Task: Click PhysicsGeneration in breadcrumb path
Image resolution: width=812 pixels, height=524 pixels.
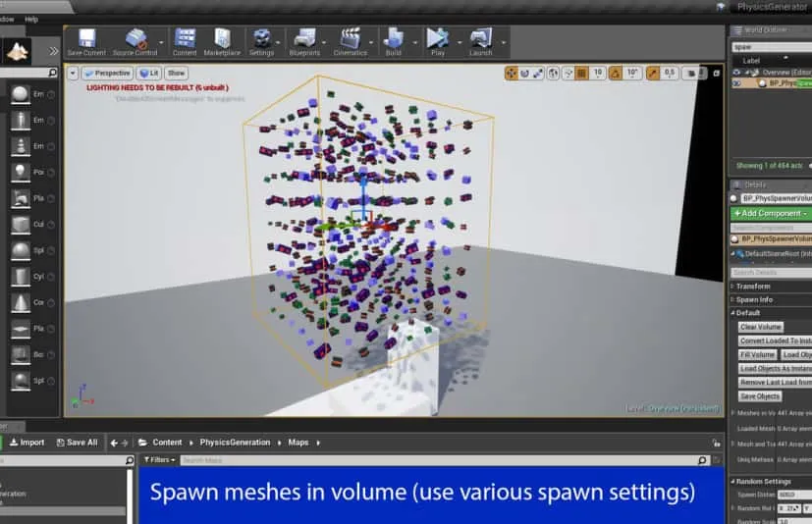Action: tap(235, 443)
